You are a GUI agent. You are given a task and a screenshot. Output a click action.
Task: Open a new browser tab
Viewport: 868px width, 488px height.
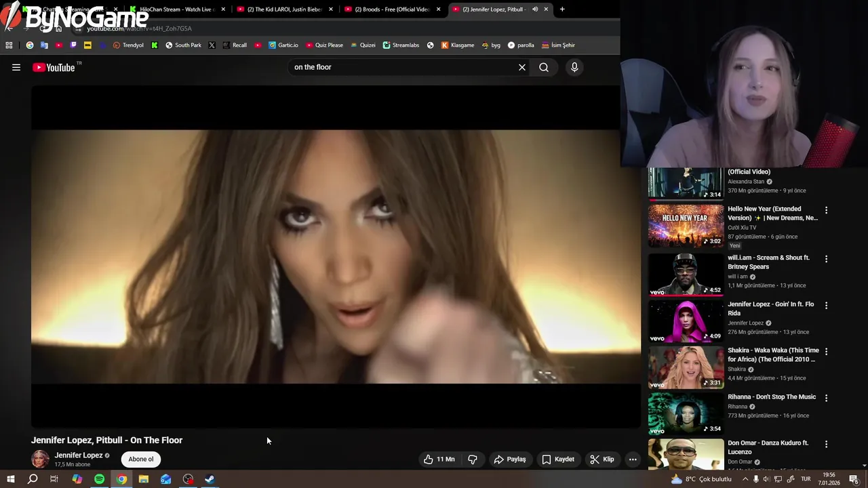(561, 9)
